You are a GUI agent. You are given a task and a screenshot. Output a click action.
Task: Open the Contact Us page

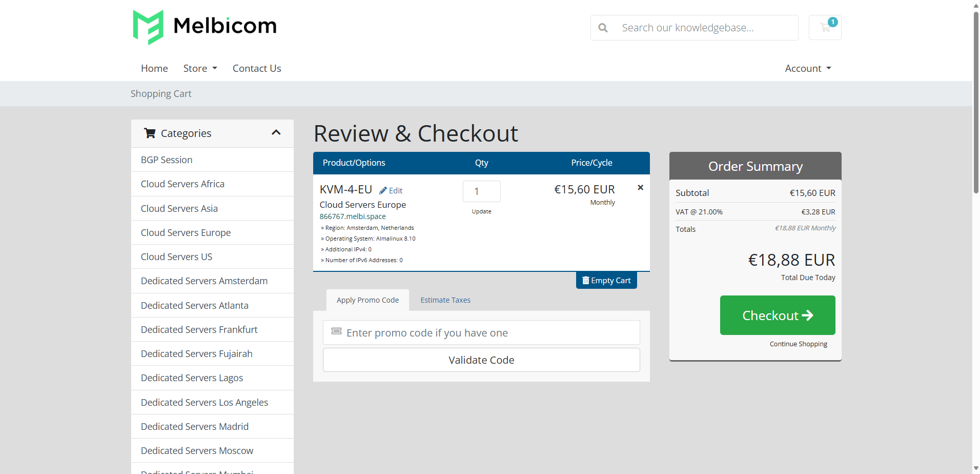[257, 68]
